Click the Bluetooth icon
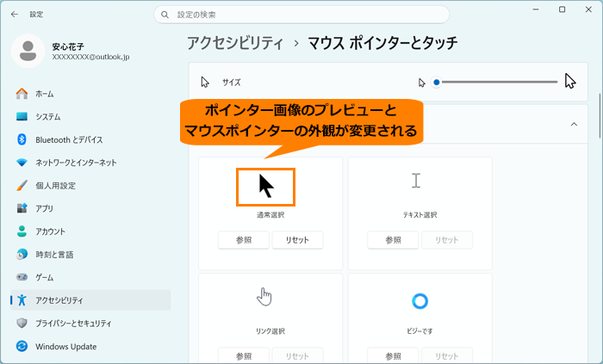 22,139
